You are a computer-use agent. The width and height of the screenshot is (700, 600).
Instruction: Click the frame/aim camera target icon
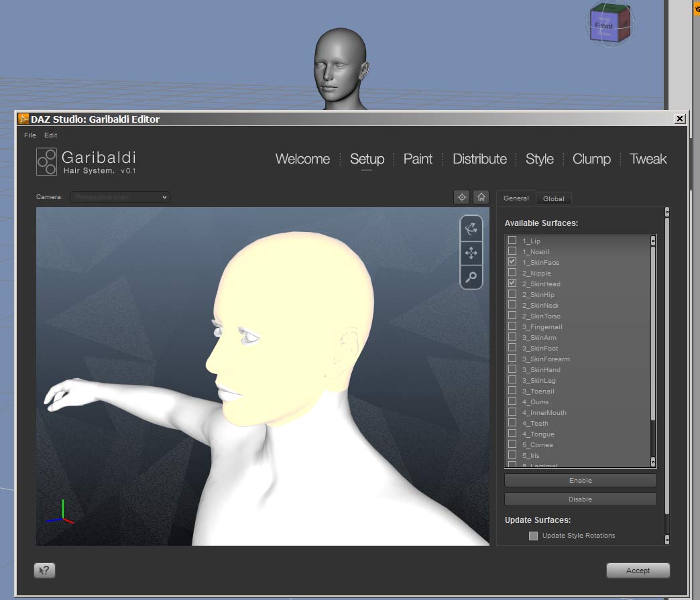461,197
